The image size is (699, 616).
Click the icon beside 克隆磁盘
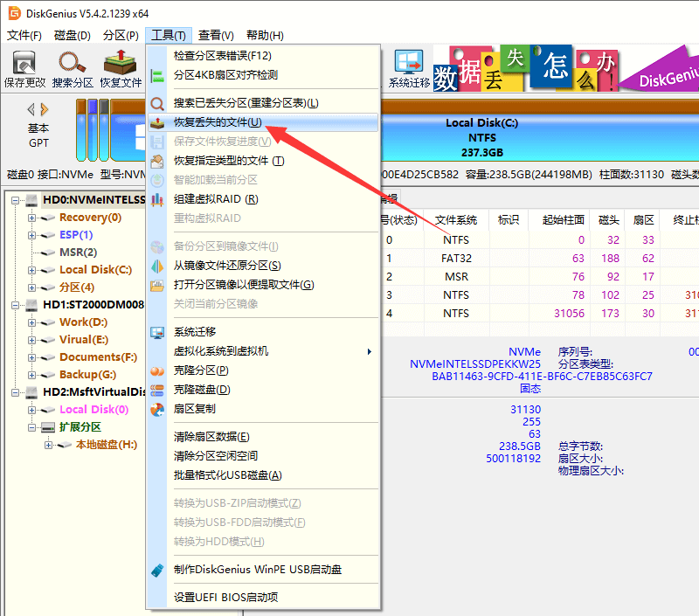click(157, 390)
